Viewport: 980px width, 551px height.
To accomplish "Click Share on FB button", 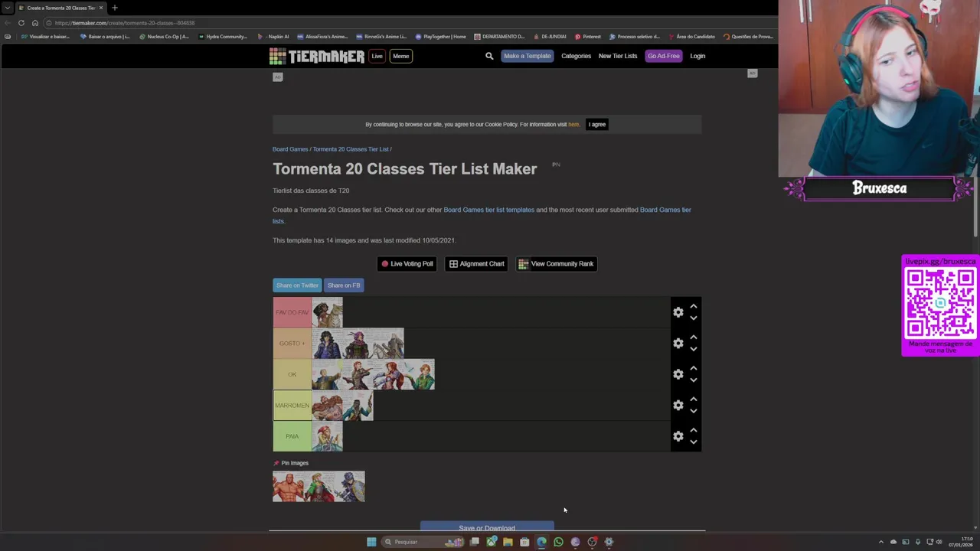I will tap(344, 285).
